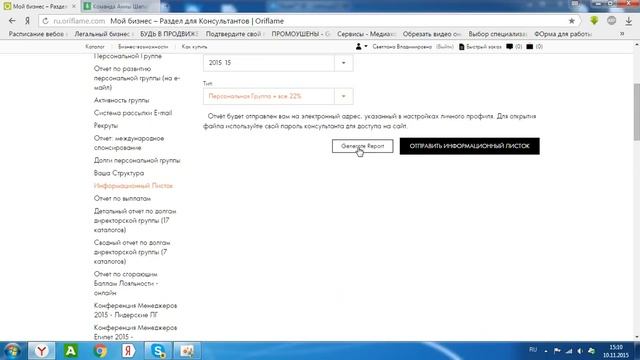This screenshot has width=640, height=360.
Task: Open the volume speaker tray icon
Action: (x=580, y=351)
